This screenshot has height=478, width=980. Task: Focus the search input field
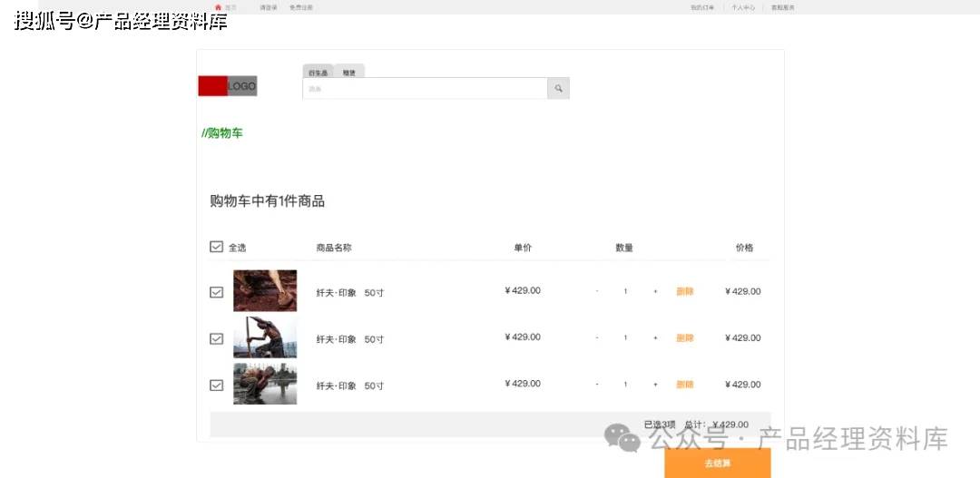coord(425,89)
